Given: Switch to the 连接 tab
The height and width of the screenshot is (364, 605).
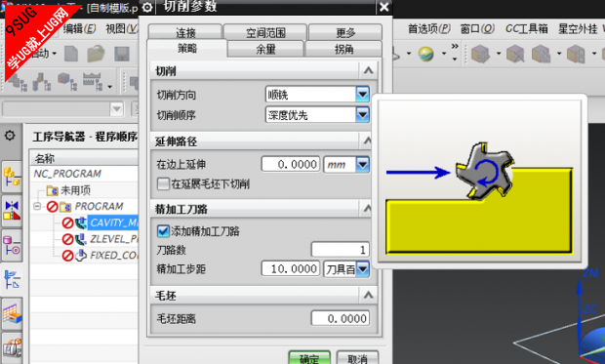Looking at the screenshot, I should click(185, 32).
